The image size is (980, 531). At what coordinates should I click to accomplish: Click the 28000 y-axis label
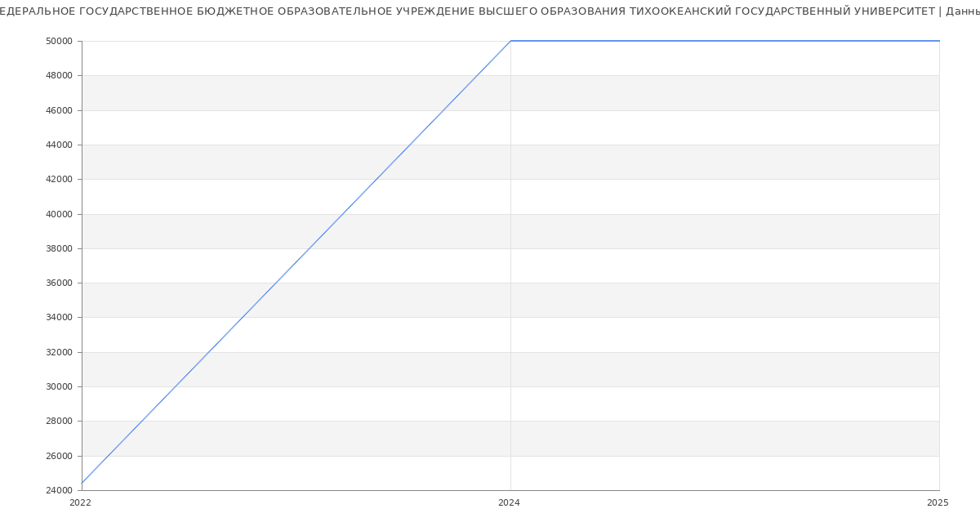60,422
